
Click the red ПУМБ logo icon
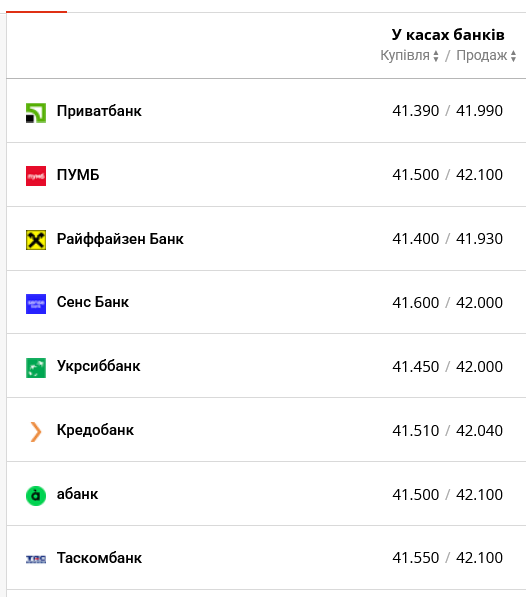36,176
